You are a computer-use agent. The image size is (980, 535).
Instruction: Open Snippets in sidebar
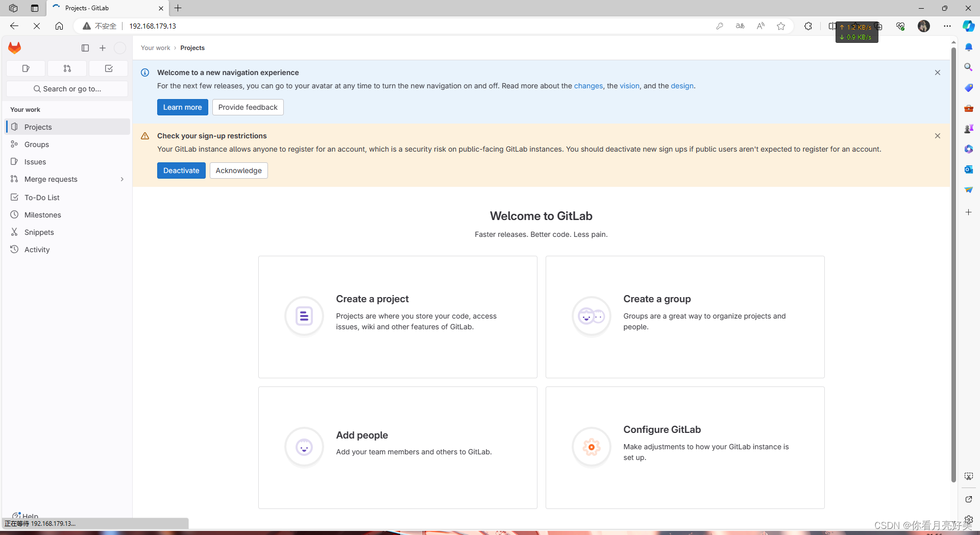click(67, 232)
